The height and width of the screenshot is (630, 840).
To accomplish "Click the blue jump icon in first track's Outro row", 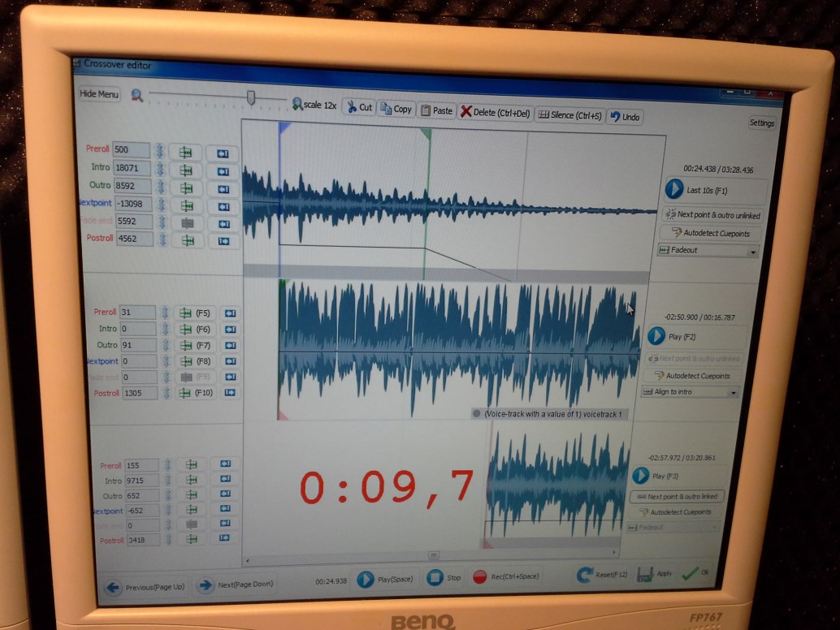I will click(x=223, y=189).
